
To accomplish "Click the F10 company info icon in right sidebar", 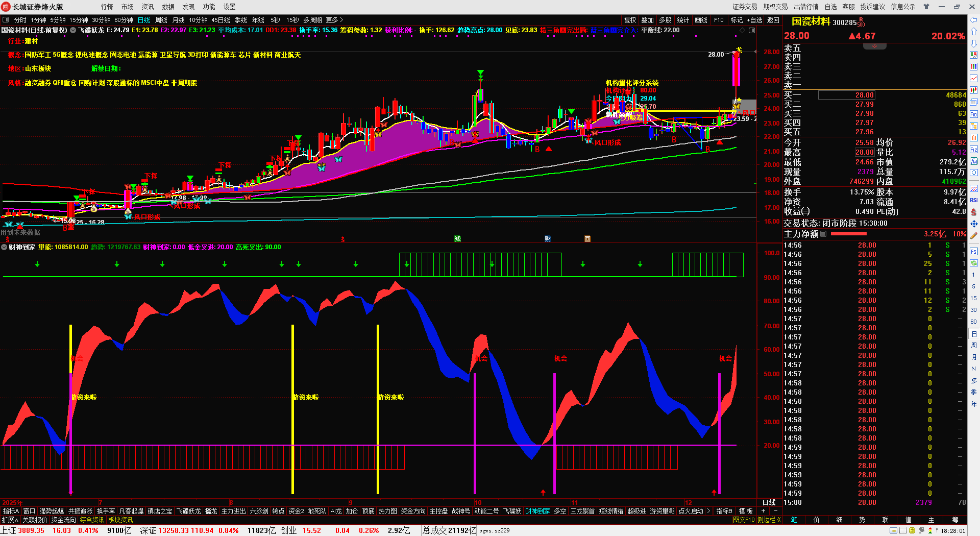I will (973, 114).
